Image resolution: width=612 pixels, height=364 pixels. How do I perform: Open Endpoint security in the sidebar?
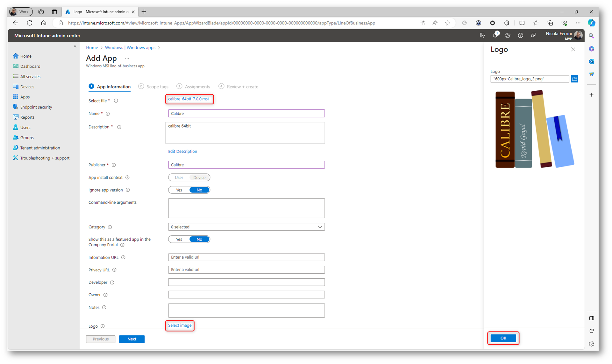[x=36, y=107]
